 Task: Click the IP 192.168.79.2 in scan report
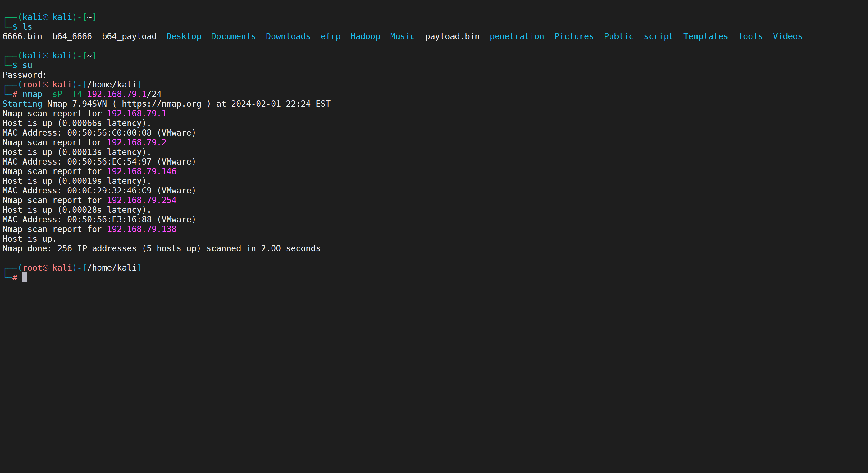[x=136, y=142]
